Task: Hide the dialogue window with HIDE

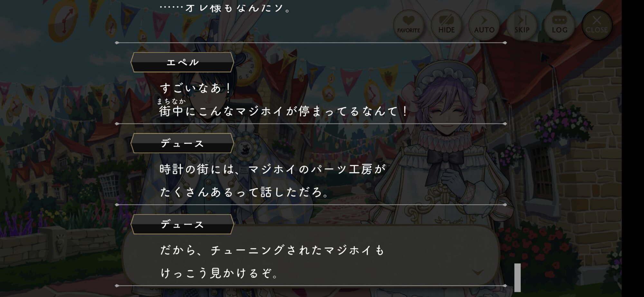Action: [446, 25]
